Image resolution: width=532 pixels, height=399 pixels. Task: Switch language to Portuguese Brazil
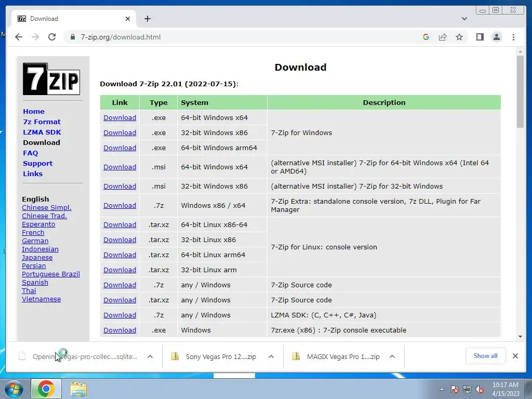(51, 274)
